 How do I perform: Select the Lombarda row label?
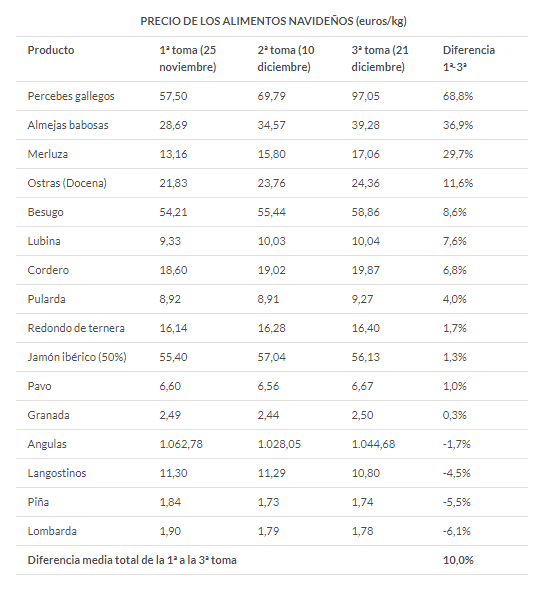point(52,531)
